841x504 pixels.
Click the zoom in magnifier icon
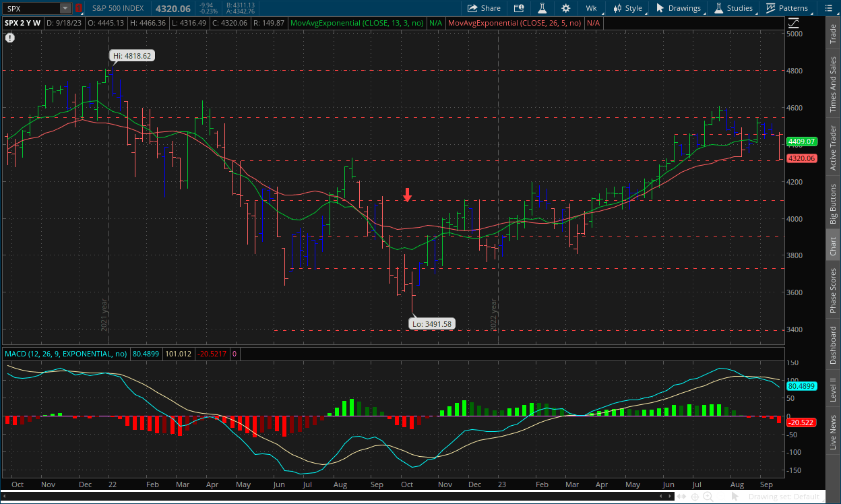tap(709, 497)
